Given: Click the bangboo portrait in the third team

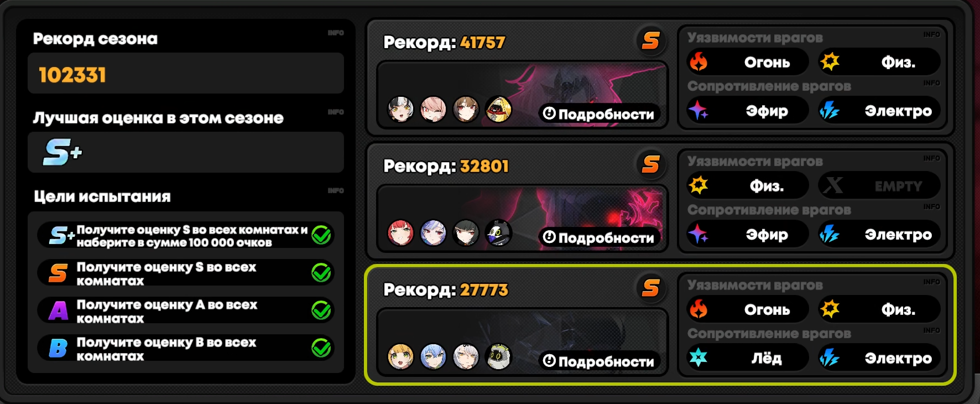Looking at the screenshot, I should (x=498, y=357).
